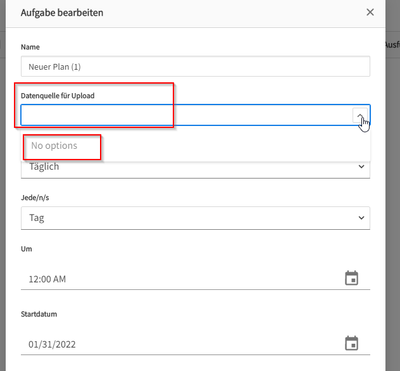Viewport: 400px width, 371px height.
Task: Click the Name field containing Neuer Plan (1)
Action: (195, 67)
